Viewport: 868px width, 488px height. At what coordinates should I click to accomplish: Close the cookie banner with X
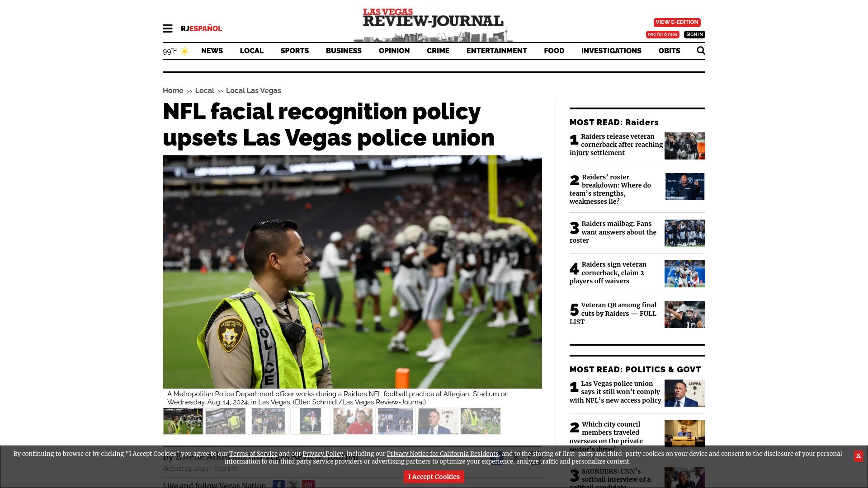click(858, 456)
